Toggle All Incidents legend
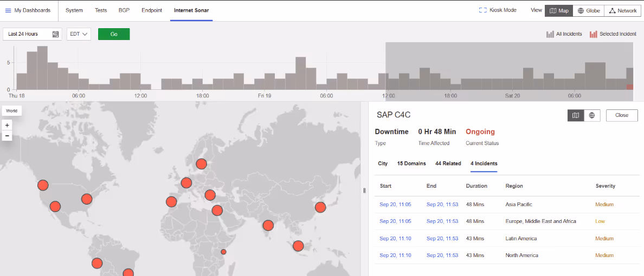 click(564, 34)
